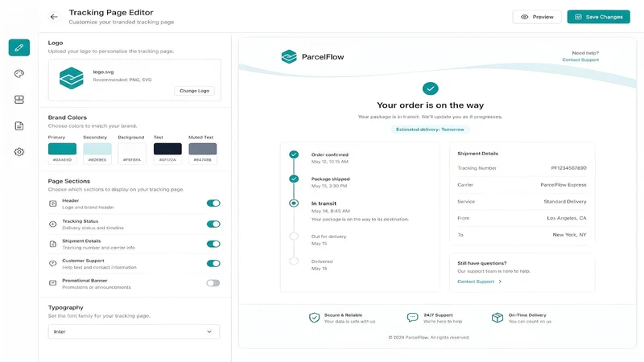Click the ParcelFlow Express carrier value

pos(563,185)
